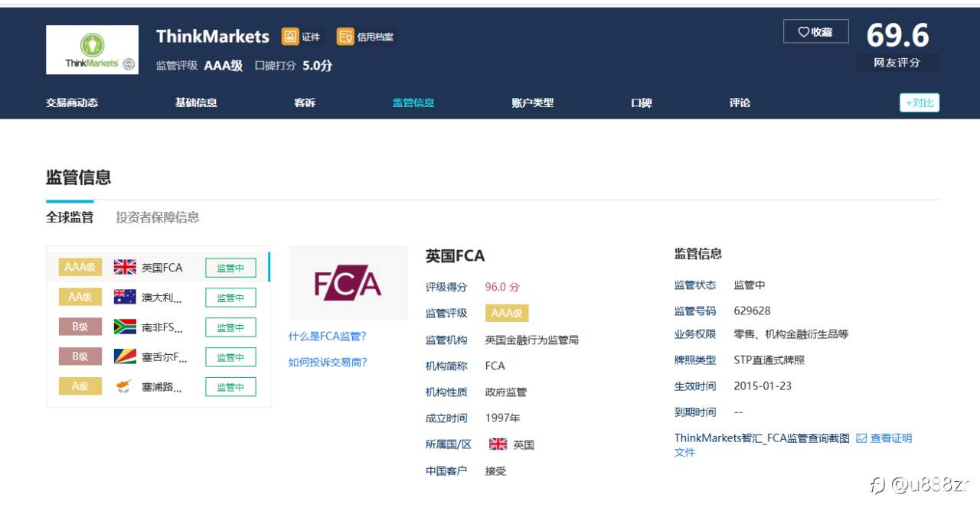980x514 pixels.
Task: Click 监管中 badge for 塞舌尔F
Action: tap(230, 357)
